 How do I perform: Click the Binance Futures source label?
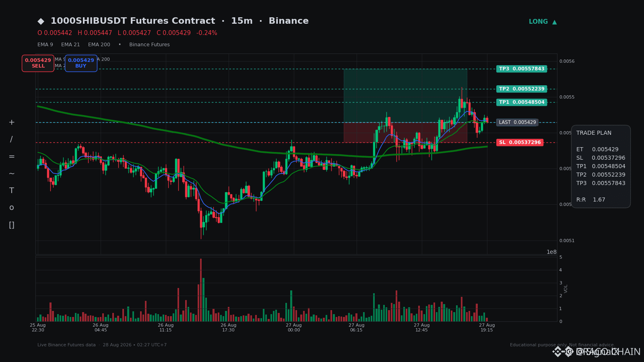[x=149, y=45]
